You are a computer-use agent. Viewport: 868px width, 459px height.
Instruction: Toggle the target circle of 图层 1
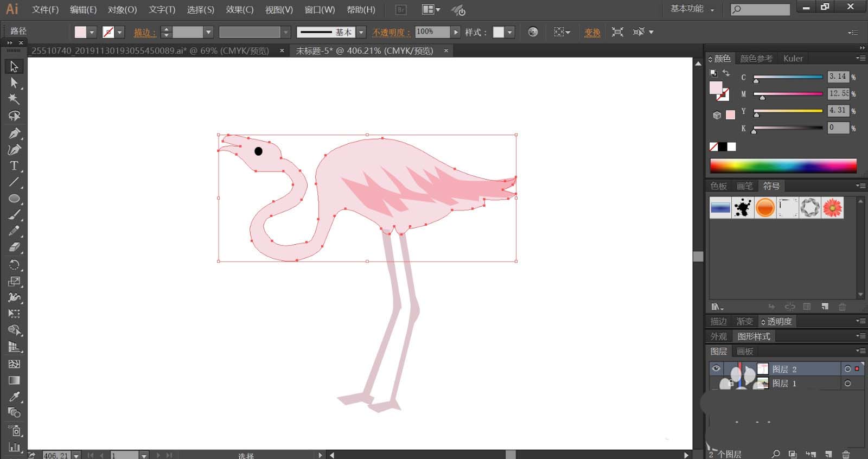[847, 384]
